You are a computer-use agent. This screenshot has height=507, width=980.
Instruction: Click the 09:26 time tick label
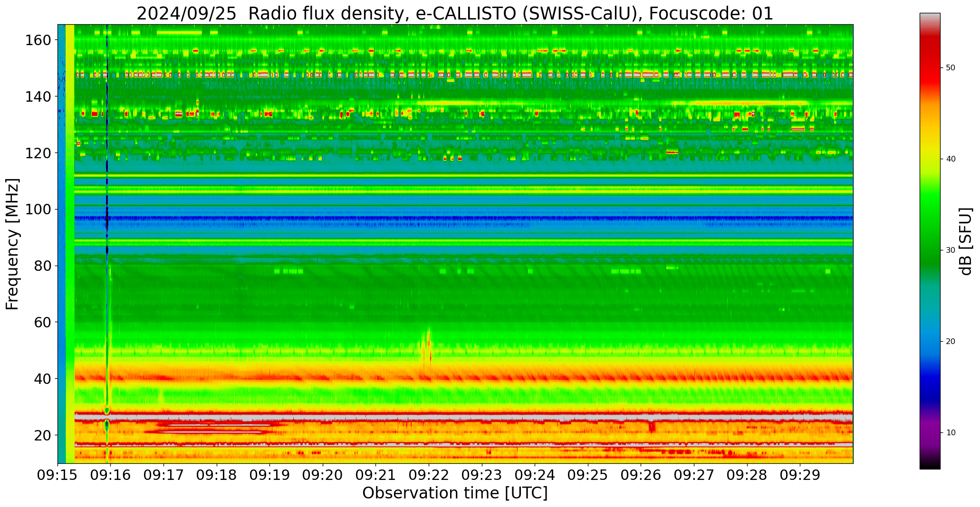point(641,475)
